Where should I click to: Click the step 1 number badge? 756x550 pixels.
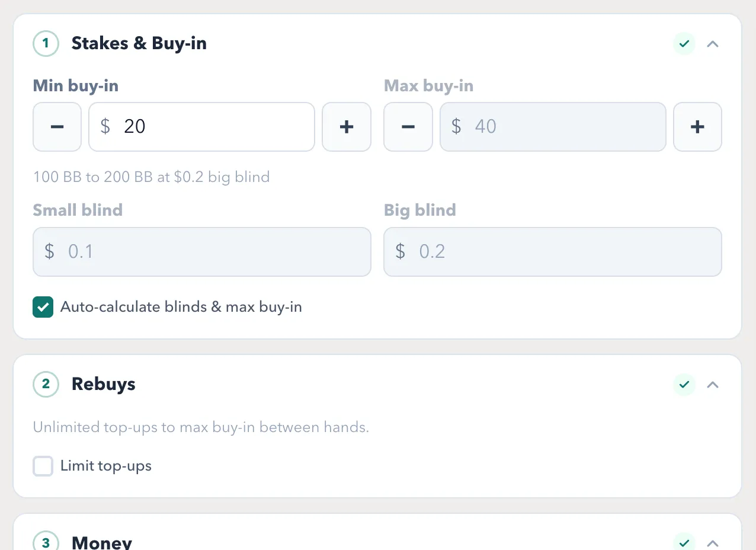coord(46,44)
